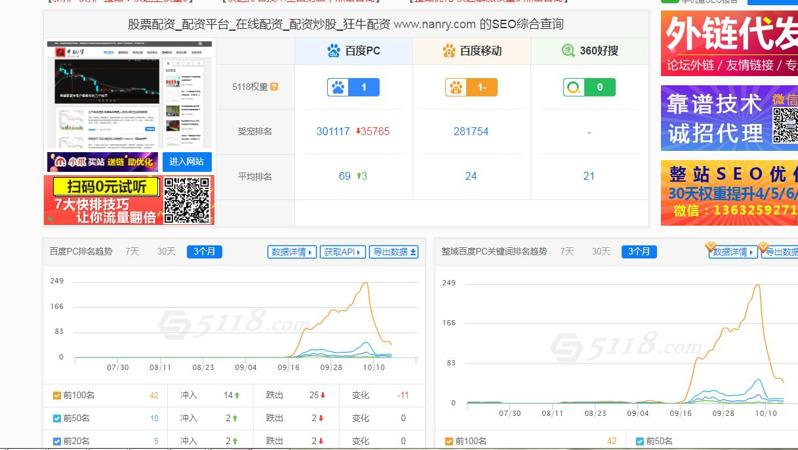The width and height of the screenshot is (798, 450).
Task: Select 7天 range in 整域百度PC关键词排名趋势
Action: (567, 251)
